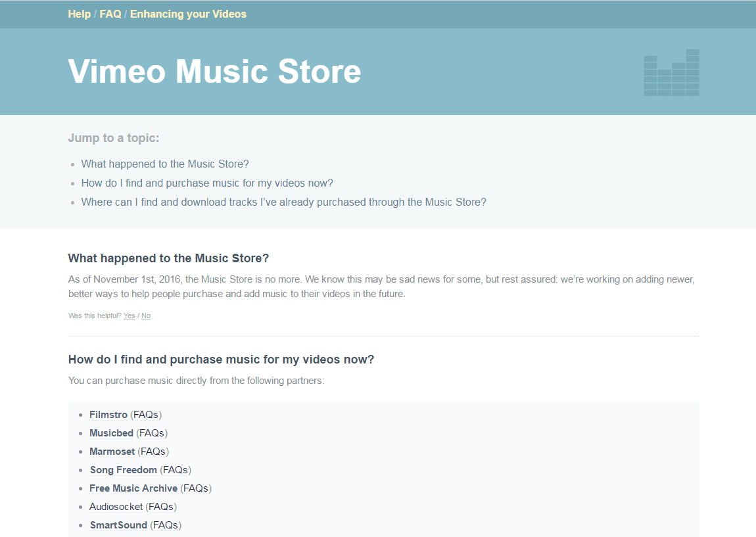The image size is (756, 537).
Task: Click the 'Was this helpful?' label
Action: pos(95,315)
